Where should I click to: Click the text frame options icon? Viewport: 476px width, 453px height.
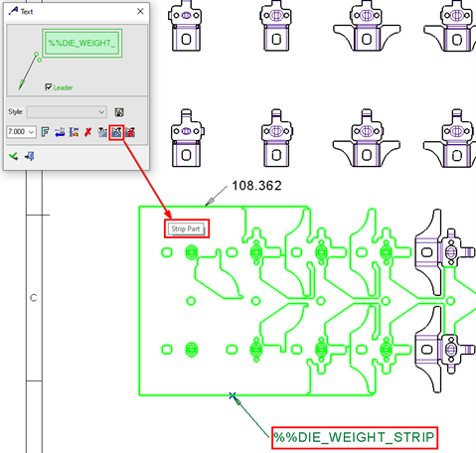(x=74, y=132)
